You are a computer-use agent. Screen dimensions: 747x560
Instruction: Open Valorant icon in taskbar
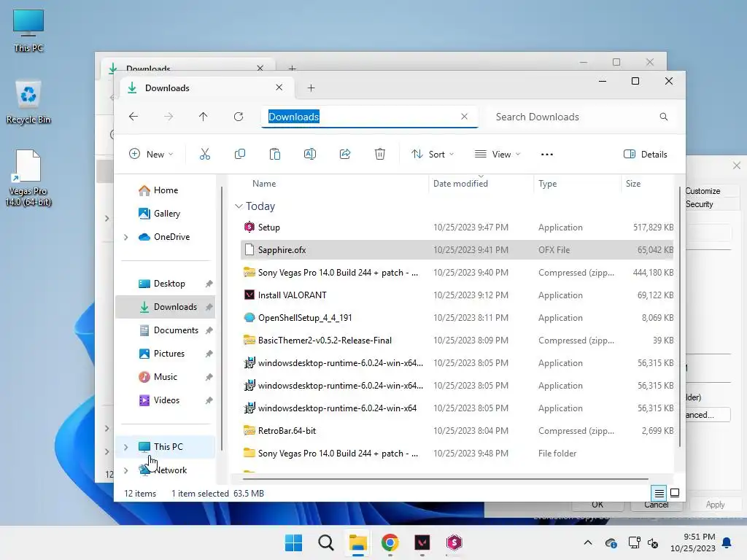tap(422, 542)
